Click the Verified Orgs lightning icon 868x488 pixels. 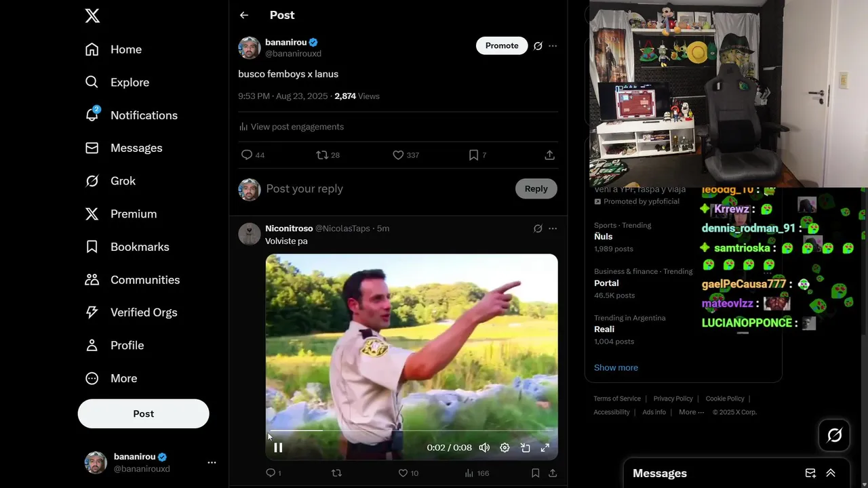(x=92, y=312)
